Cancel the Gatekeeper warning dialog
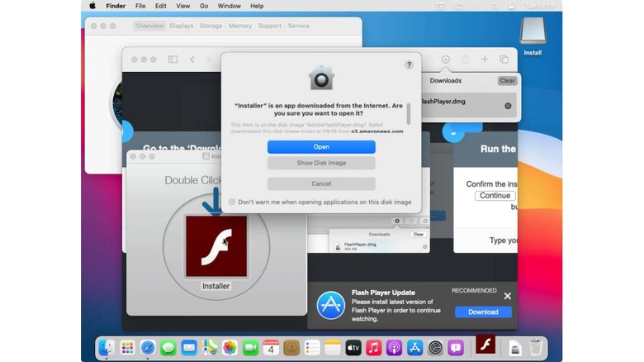Screen dimensions: 644x362 click(321, 183)
